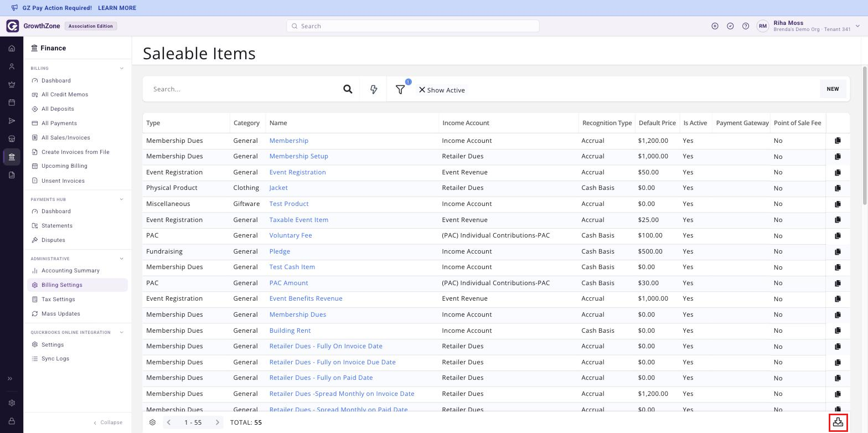Click LEARN MORE in banner
This screenshot has height=433, width=868.
[x=117, y=8]
